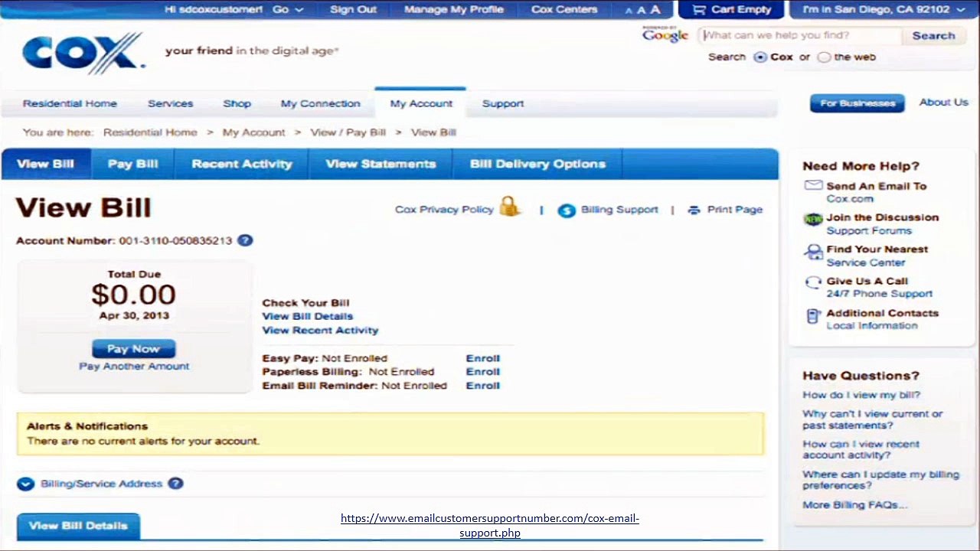This screenshot has height=551, width=980.
Task: Click the printer icon for Print Page
Action: coord(694,210)
